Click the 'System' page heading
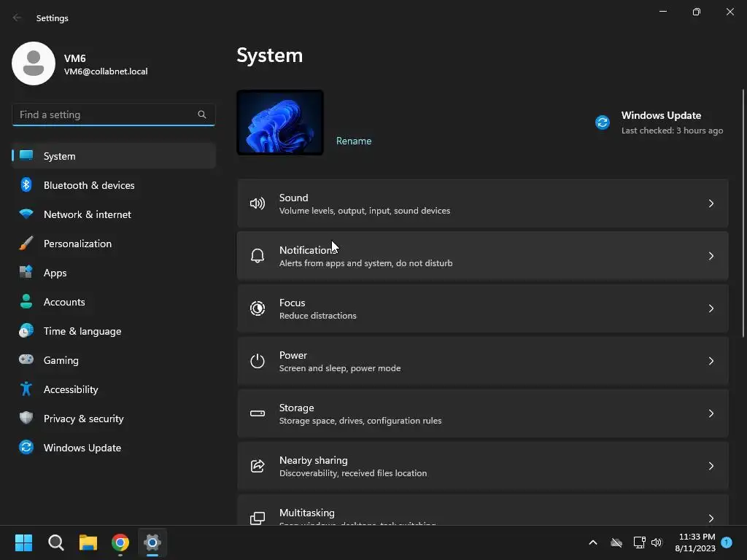The width and height of the screenshot is (747, 560). pyautogui.click(x=270, y=55)
